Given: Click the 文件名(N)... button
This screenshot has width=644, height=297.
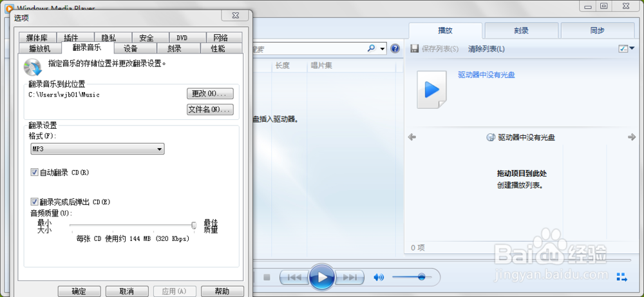Looking at the screenshot, I should pyautogui.click(x=211, y=110).
